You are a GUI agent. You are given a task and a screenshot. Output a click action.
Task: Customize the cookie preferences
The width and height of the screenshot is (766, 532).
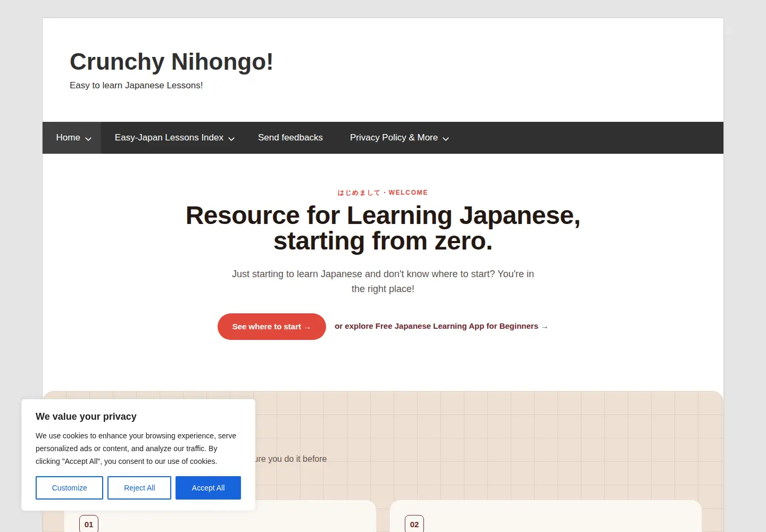pos(69,488)
